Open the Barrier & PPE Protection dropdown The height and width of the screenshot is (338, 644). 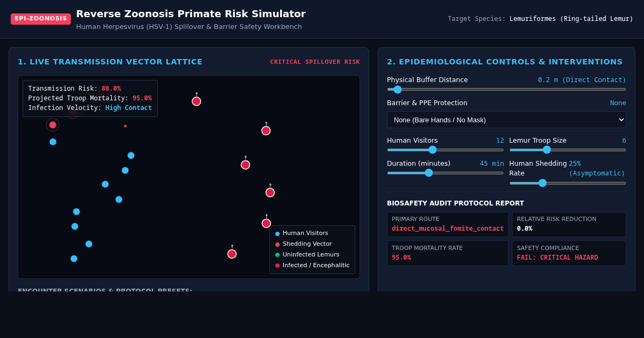pyautogui.click(x=507, y=120)
